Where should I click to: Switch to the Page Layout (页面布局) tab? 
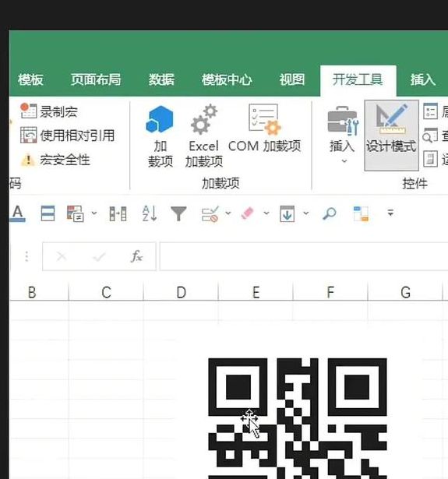coord(96,79)
